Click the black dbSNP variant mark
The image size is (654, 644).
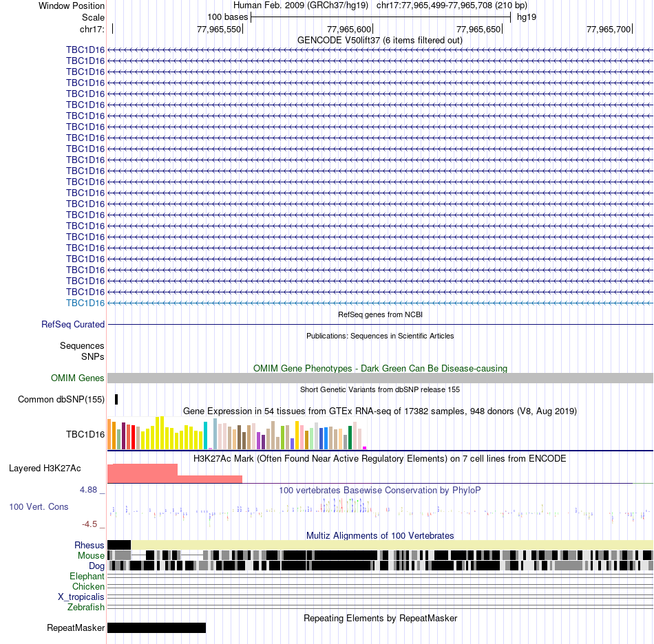point(116,399)
